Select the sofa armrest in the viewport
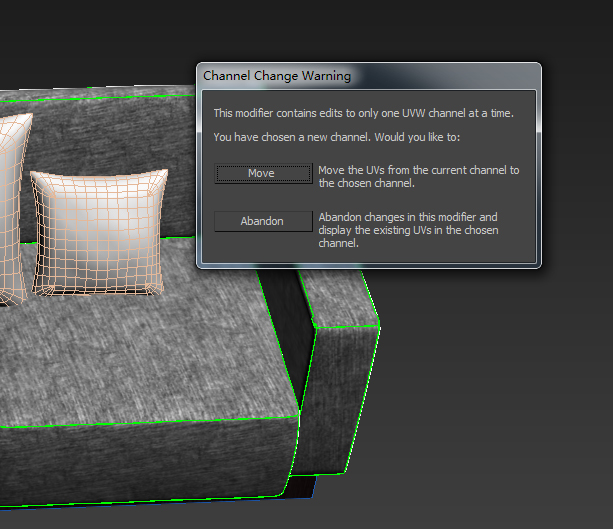613x529 pixels. click(x=340, y=371)
